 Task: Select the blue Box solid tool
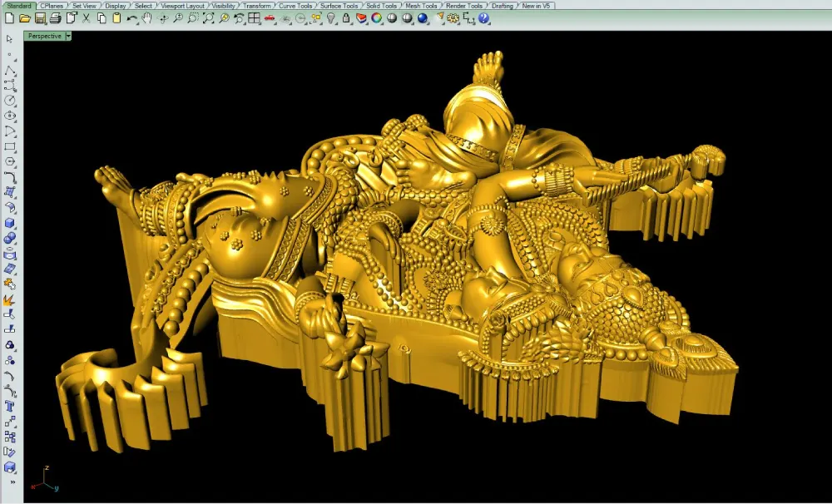click(x=9, y=224)
